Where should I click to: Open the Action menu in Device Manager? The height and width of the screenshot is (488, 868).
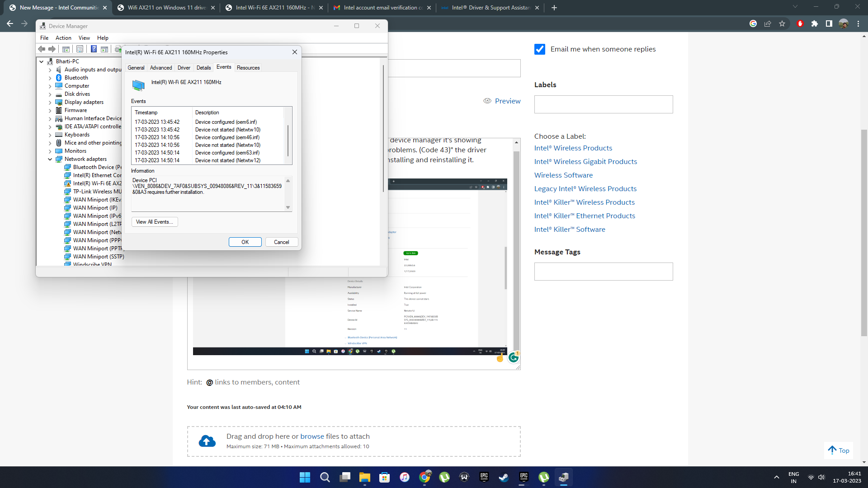[x=63, y=38]
